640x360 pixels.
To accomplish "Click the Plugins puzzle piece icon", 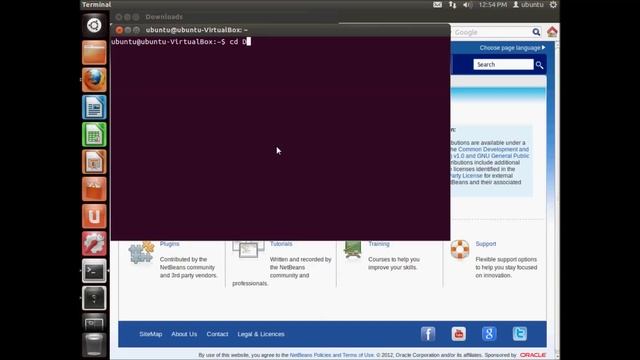I will coord(141,252).
